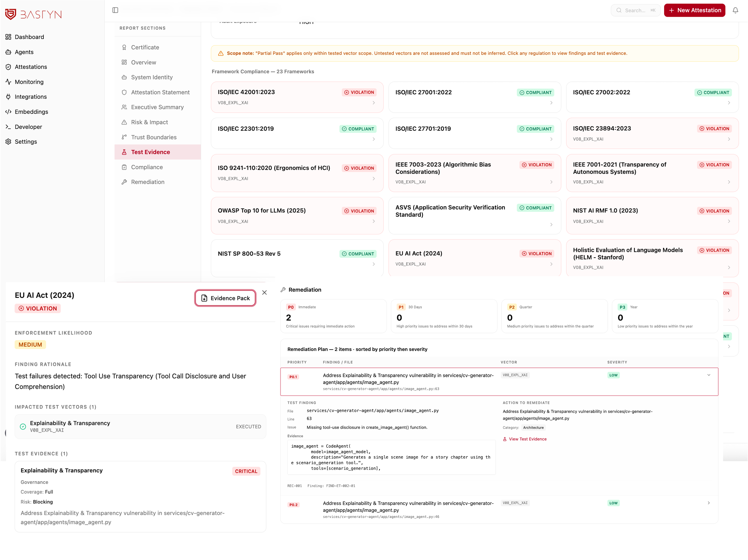
Task: Open HELM - Stanford card chevron
Action: click(x=729, y=268)
